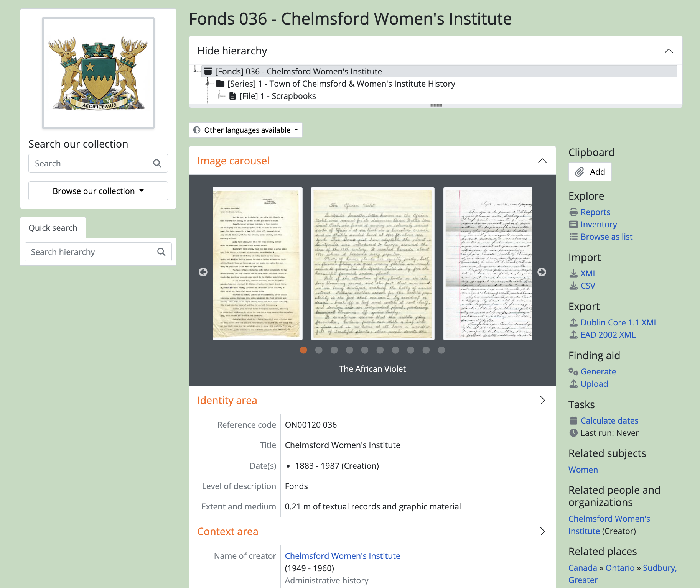The width and height of the screenshot is (700, 588).
Task: Open The African Violet handwritten page thumbnail
Action: [x=372, y=263]
